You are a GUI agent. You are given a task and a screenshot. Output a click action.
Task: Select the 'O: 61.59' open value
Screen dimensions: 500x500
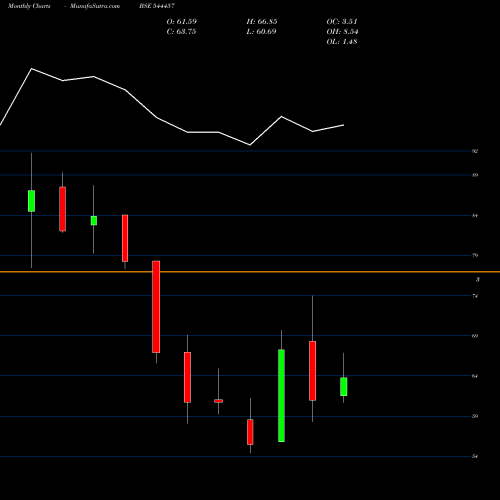point(182,22)
